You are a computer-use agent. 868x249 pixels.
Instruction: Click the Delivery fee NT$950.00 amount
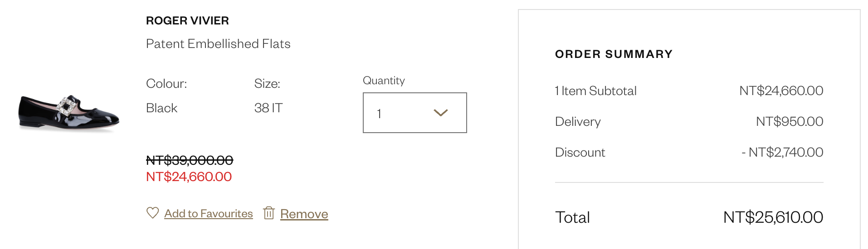pyautogui.click(x=789, y=121)
